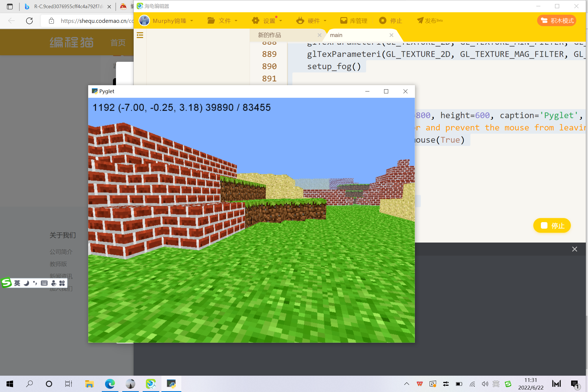Open the IME soft keyboard icon
The width and height of the screenshot is (588, 392).
pyautogui.click(x=44, y=283)
